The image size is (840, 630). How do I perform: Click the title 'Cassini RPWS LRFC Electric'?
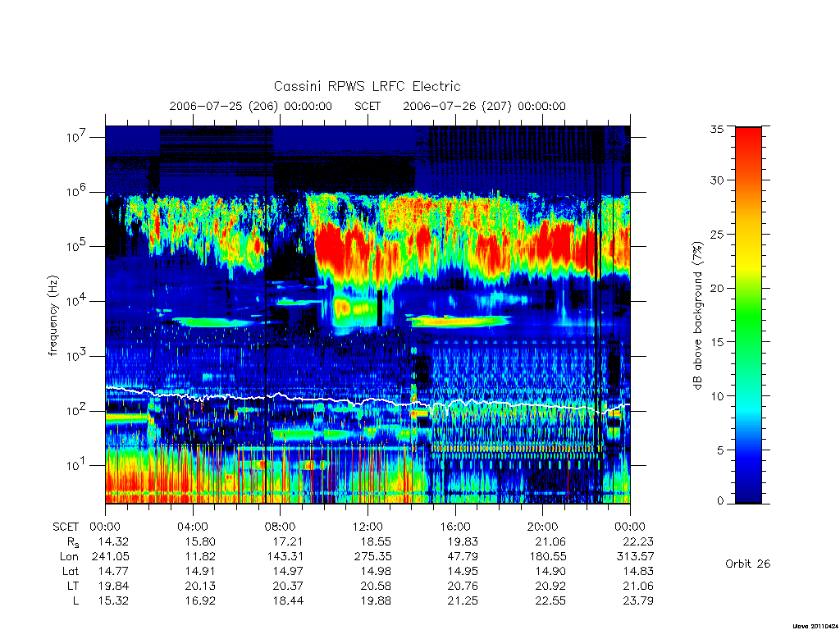(x=367, y=86)
